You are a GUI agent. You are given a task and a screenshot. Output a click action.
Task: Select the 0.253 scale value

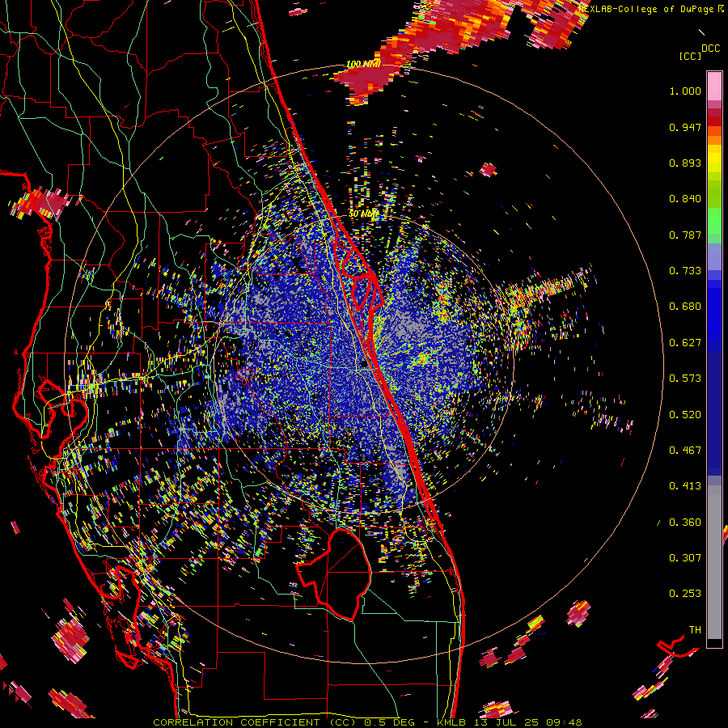coord(685,594)
